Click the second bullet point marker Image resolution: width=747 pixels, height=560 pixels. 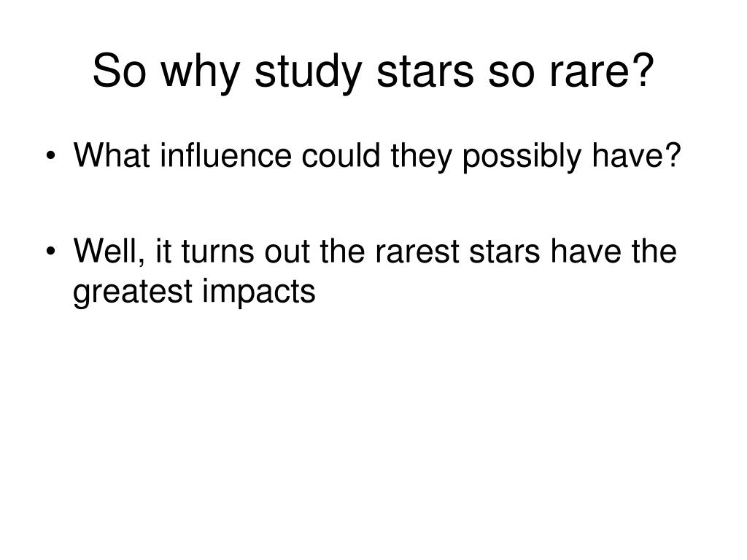click(51, 251)
